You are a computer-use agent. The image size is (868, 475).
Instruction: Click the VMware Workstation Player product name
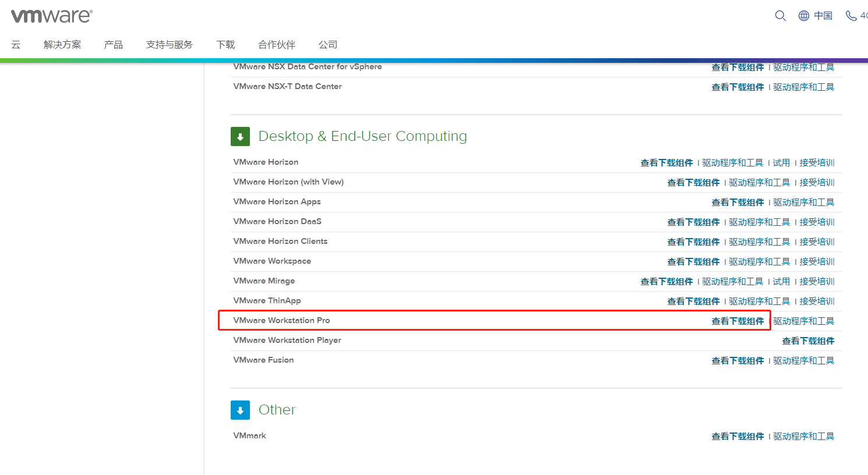pos(287,340)
